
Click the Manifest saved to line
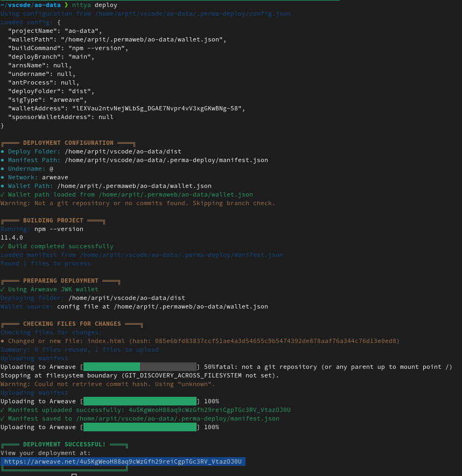tap(140, 418)
